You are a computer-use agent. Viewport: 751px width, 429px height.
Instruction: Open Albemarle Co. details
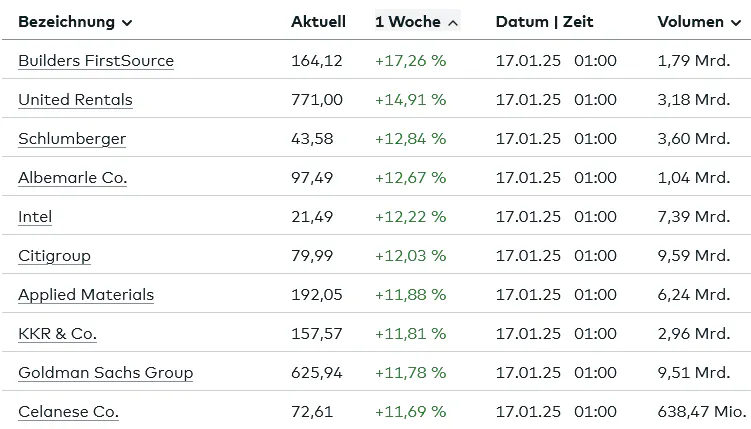(x=72, y=178)
